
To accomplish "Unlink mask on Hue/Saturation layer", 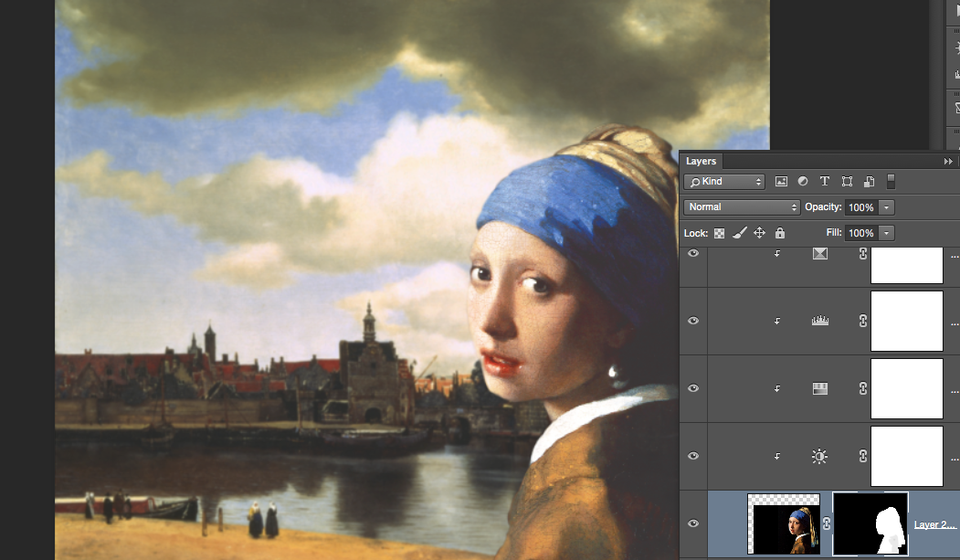I will click(862, 388).
